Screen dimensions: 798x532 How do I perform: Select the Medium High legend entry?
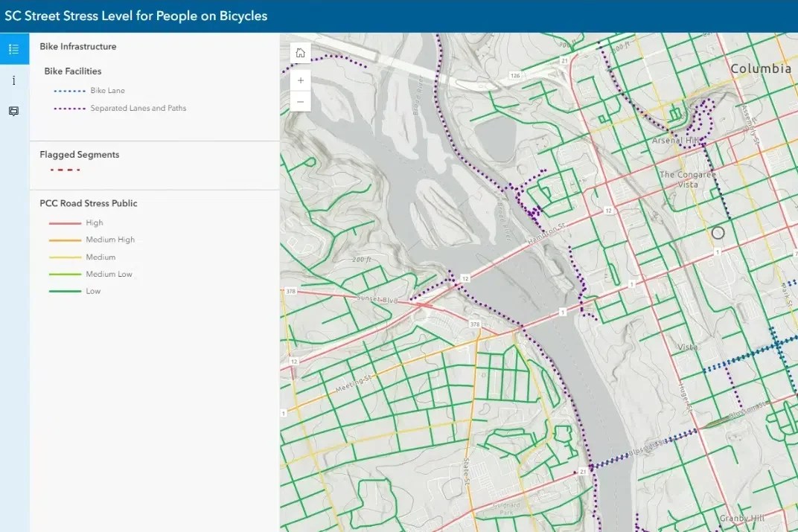pyautogui.click(x=110, y=240)
